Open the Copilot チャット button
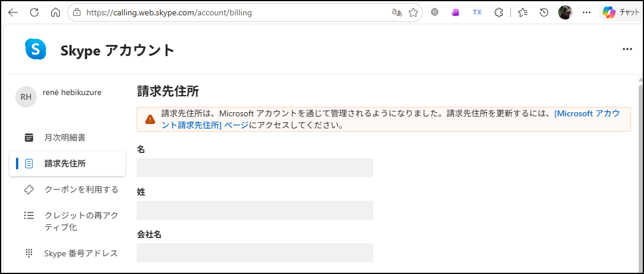The width and height of the screenshot is (644, 274). [x=621, y=13]
